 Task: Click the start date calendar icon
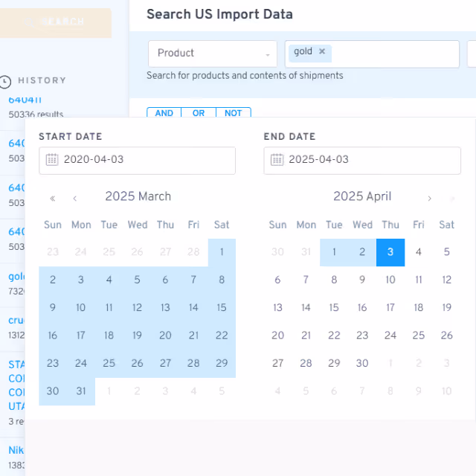(52, 159)
